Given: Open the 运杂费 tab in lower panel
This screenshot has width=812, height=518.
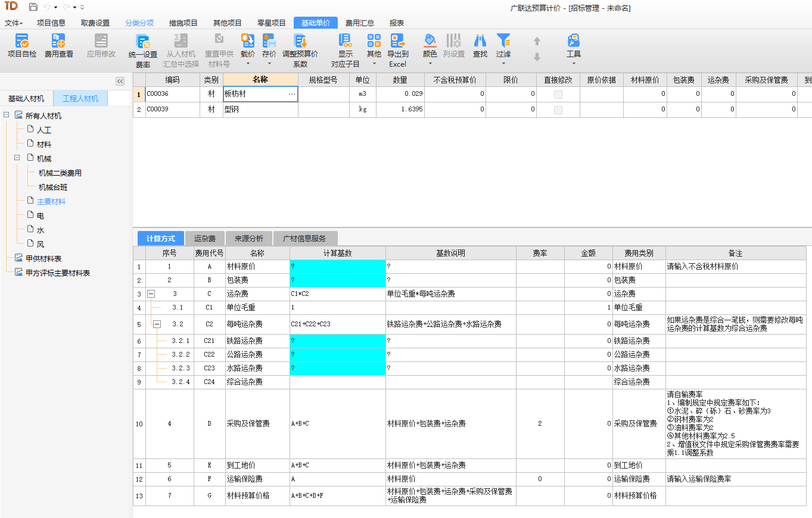Looking at the screenshot, I should 205,238.
